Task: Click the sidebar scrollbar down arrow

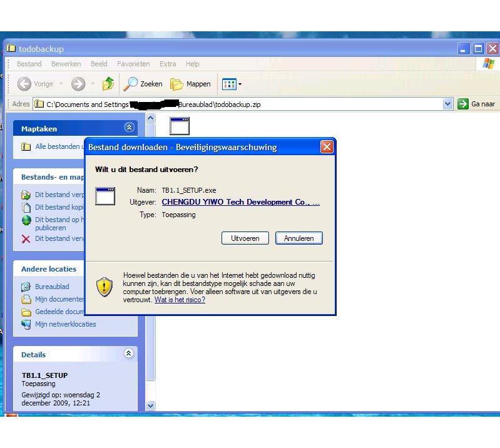Action: (x=151, y=405)
